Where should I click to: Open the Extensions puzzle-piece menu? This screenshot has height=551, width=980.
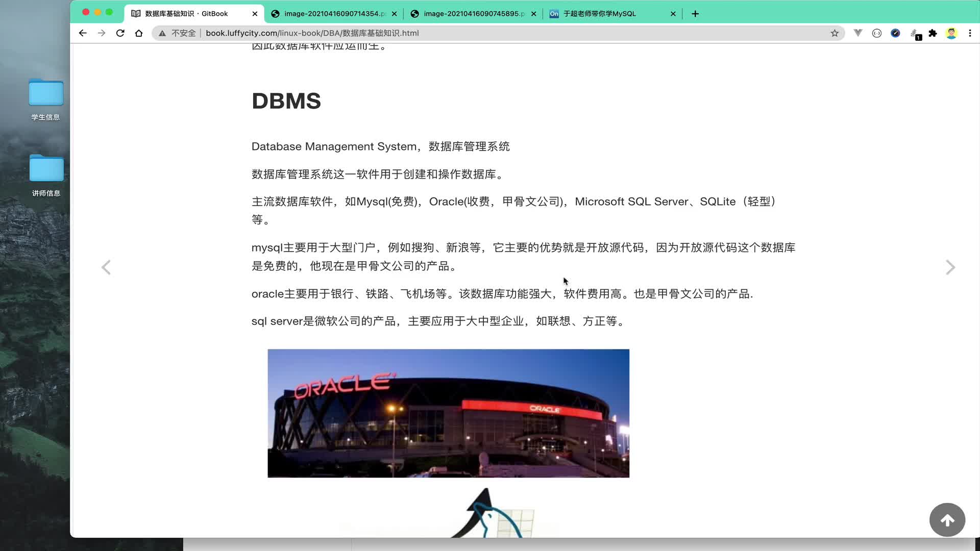coord(933,33)
